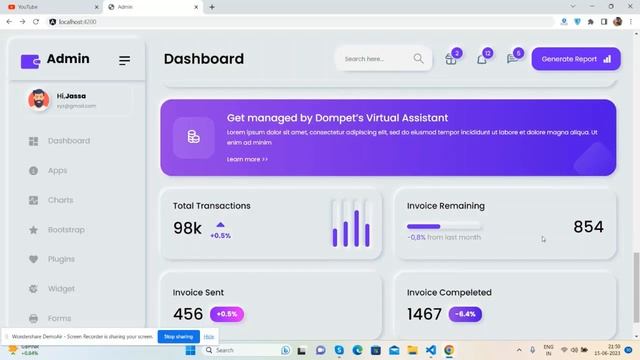This screenshot has width=640, height=360.
Task: Click the up triangle next to 98k
Action: coord(220,224)
